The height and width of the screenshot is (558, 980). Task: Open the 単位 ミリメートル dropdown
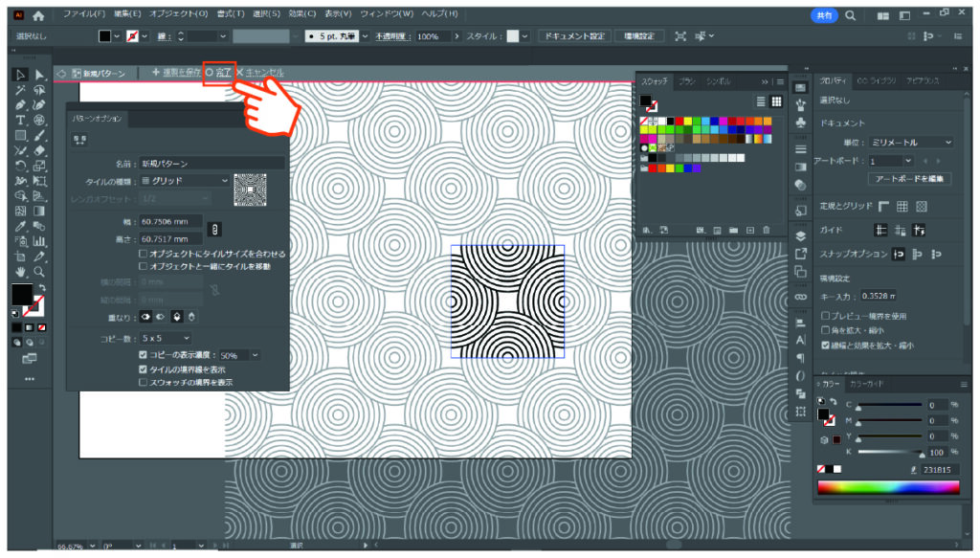[911, 143]
